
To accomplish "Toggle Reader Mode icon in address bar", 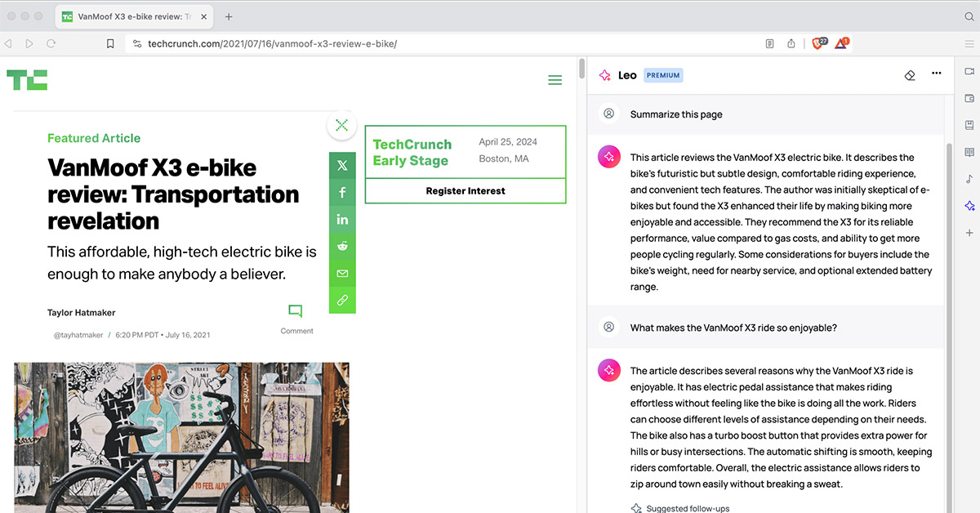I will pyautogui.click(x=769, y=44).
